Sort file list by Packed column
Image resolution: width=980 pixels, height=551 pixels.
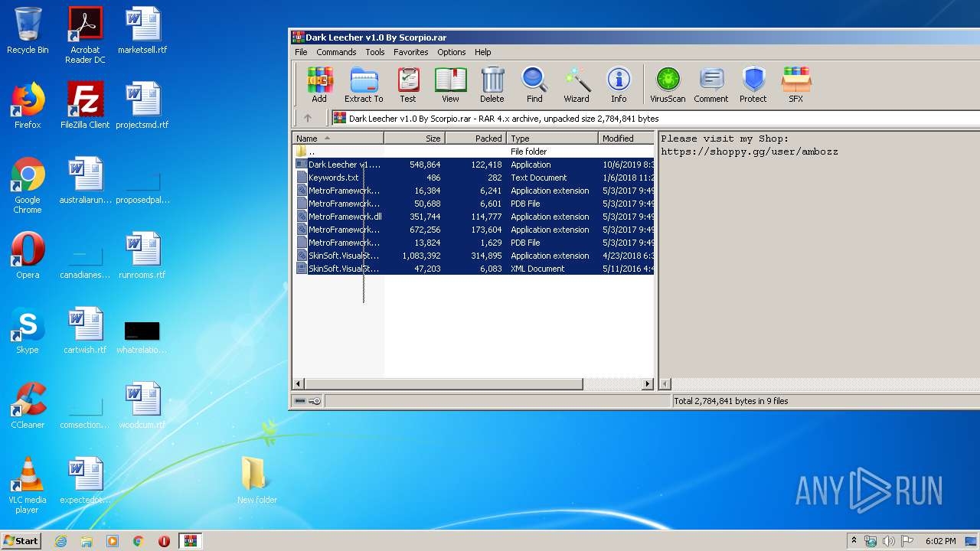[475, 139]
